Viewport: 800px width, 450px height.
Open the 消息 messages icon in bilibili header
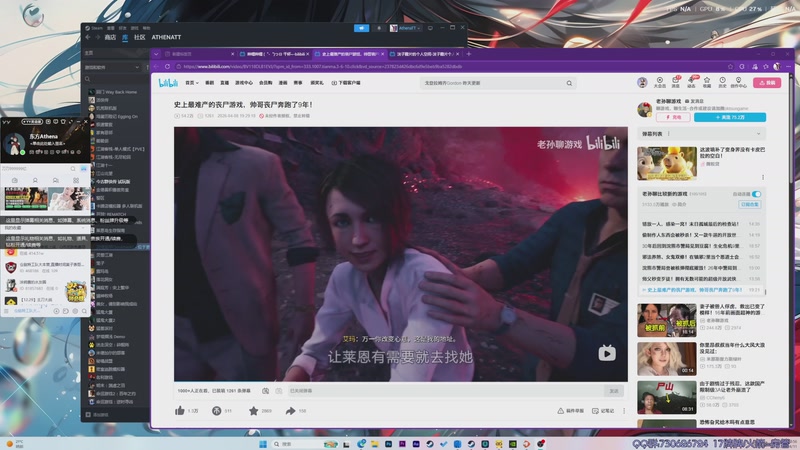[x=676, y=82]
